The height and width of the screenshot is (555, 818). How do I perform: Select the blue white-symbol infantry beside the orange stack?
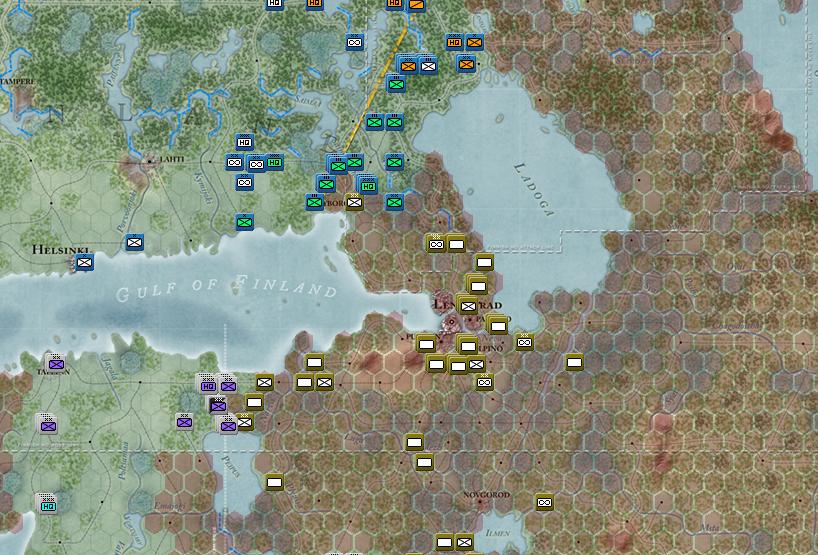coord(428,65)
